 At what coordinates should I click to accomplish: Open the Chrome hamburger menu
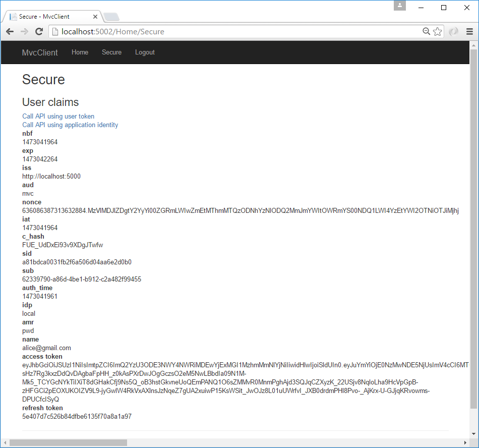[x=469, y=32]
